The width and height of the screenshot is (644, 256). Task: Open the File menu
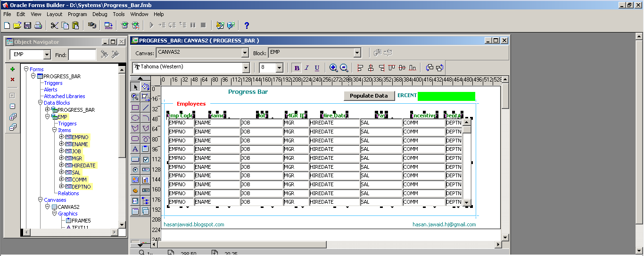(7, 14)
